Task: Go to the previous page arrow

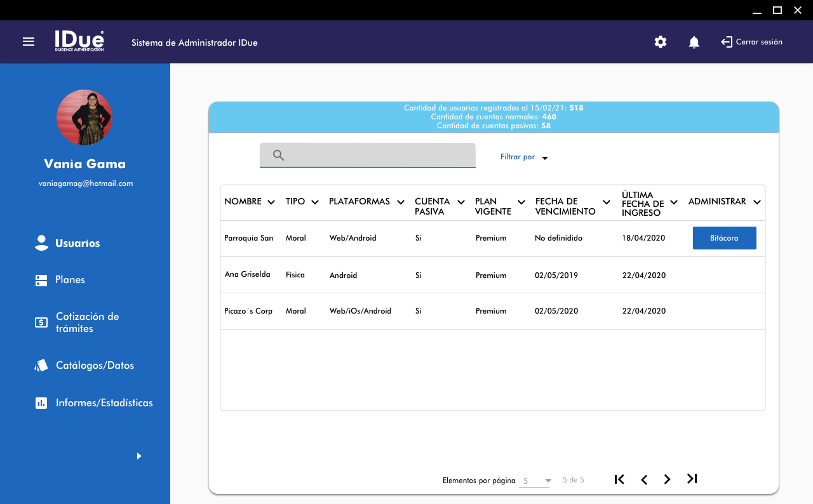Action: [x=644, y=480]
